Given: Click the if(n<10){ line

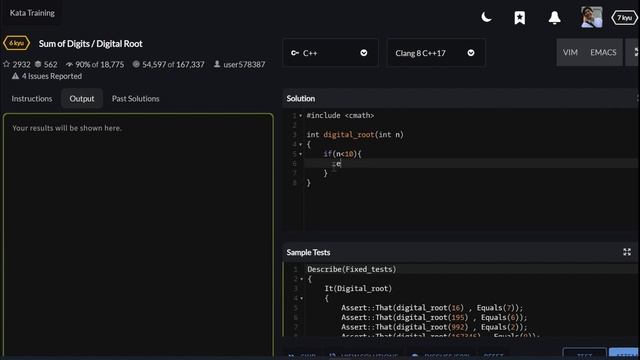Looking at the screenshot, I should [342, 154].
